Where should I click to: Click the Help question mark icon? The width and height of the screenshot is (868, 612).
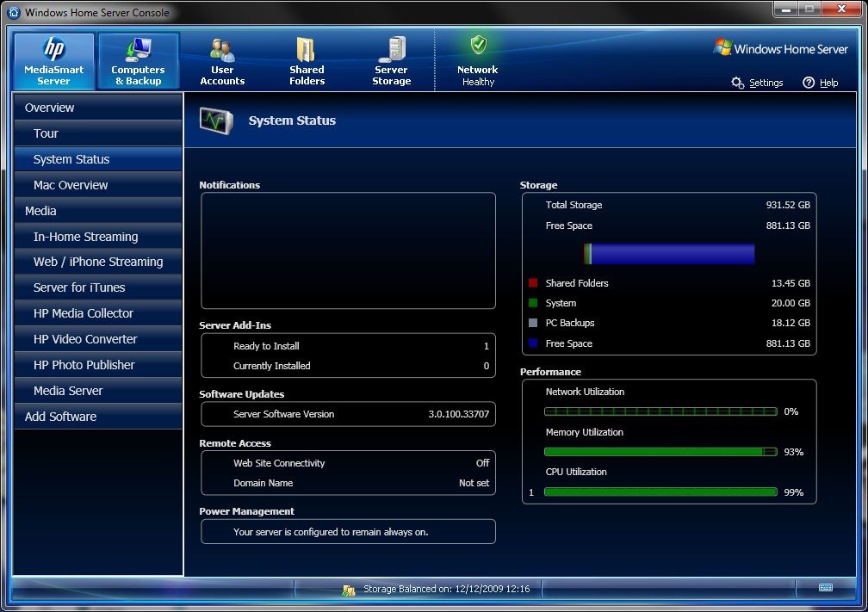(x=809, y=83)
